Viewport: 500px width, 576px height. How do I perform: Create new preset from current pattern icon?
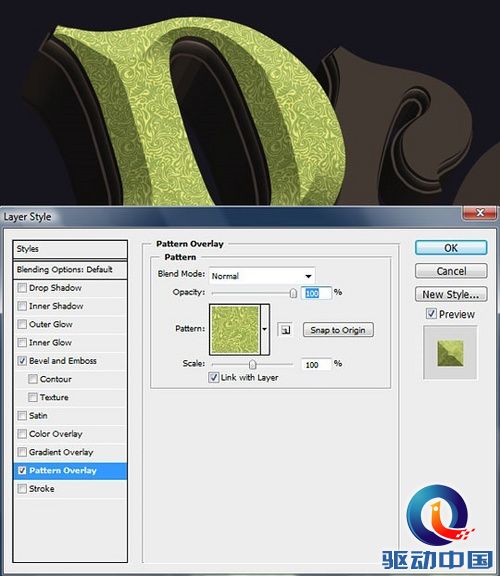click(285, 330)
